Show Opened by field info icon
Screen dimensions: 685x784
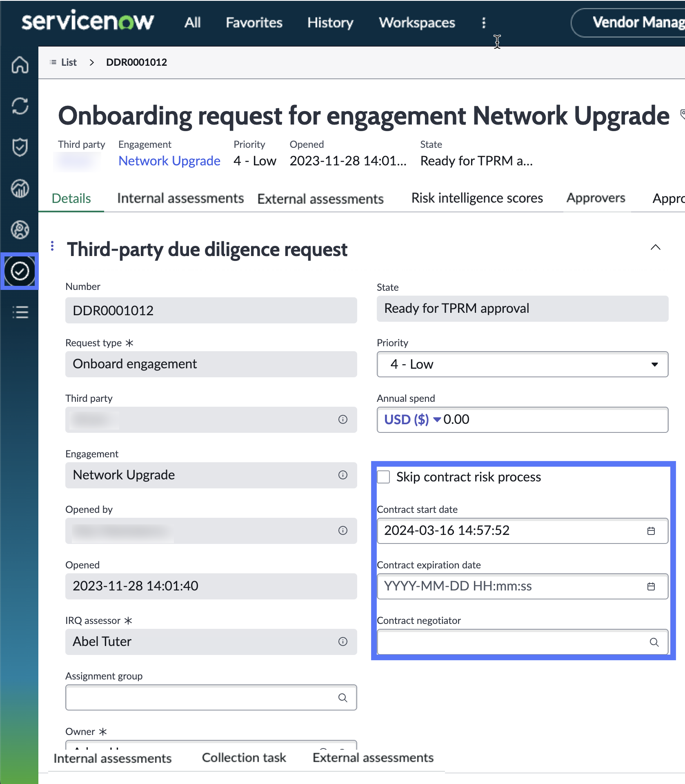pyautogui.click(x=343, y=530)
